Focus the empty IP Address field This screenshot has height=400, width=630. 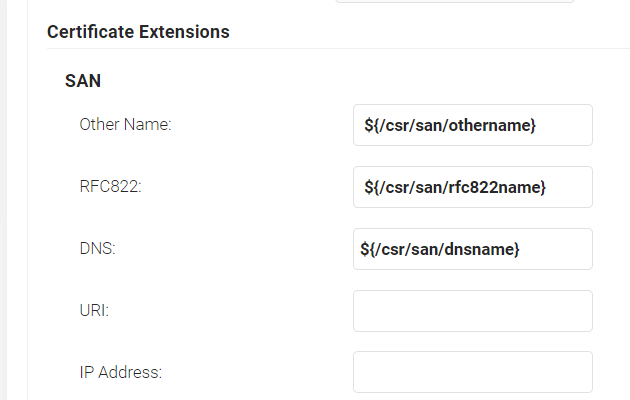tap(472, 372)
